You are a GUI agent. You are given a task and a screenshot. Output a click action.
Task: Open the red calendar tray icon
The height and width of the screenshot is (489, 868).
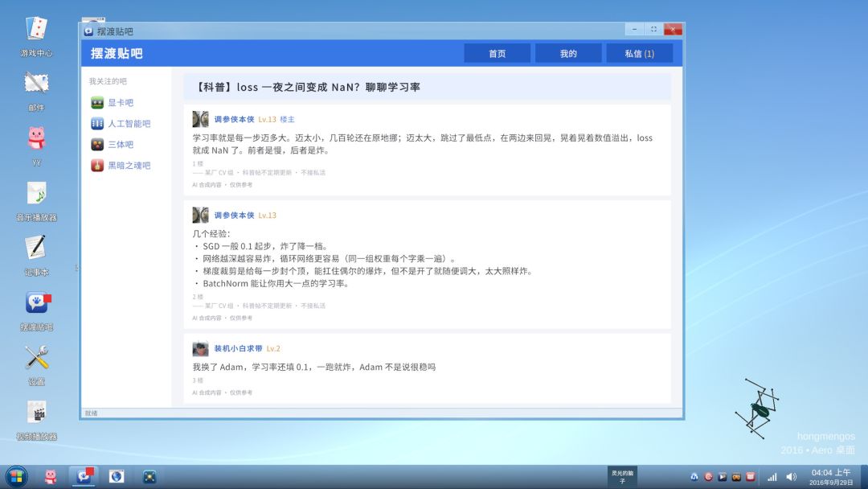[750, 477]
